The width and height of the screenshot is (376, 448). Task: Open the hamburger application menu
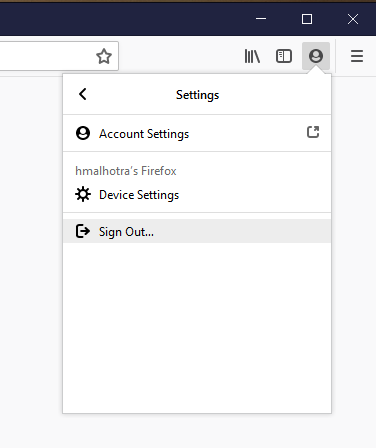[357, 56]
